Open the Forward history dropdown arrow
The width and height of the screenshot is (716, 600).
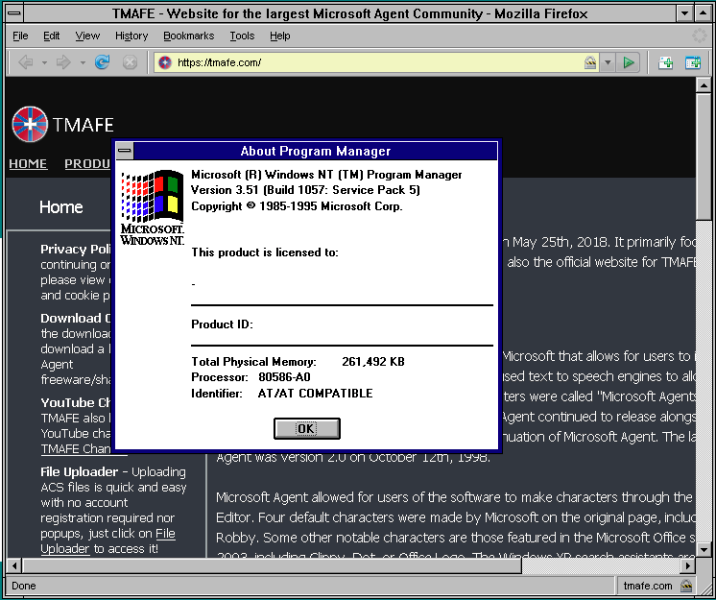[x=83, y=62]
